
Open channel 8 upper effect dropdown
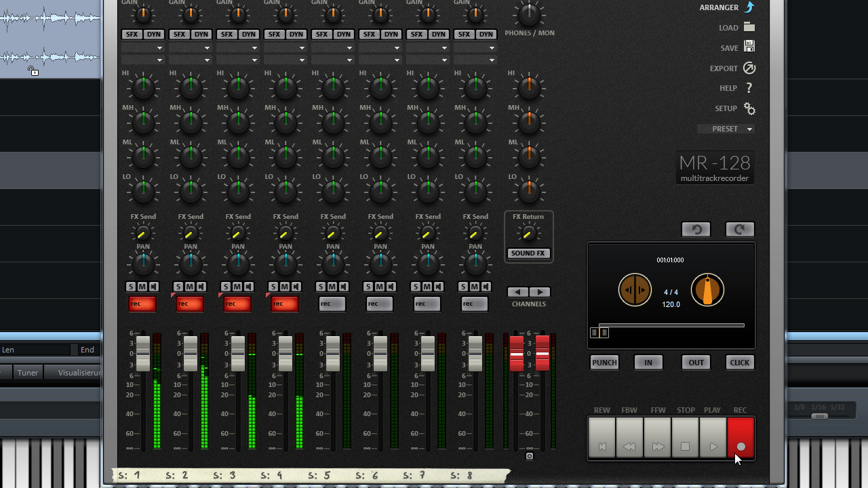point(475,48)
